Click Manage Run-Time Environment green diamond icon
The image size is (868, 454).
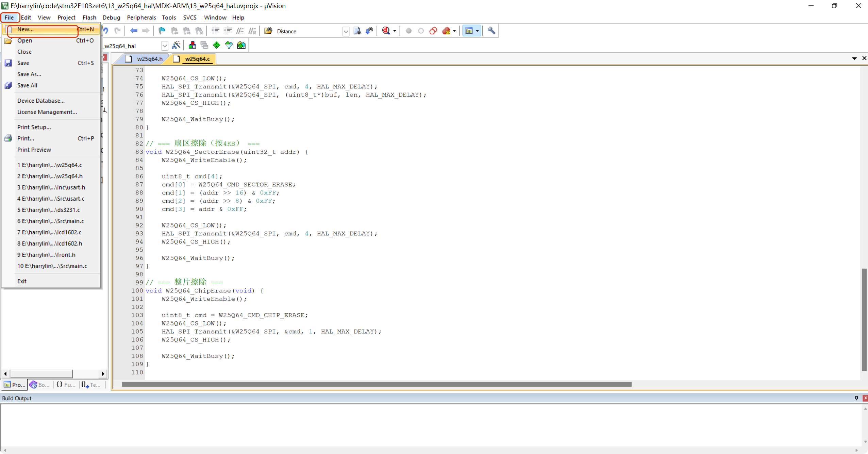click(217, 45)
